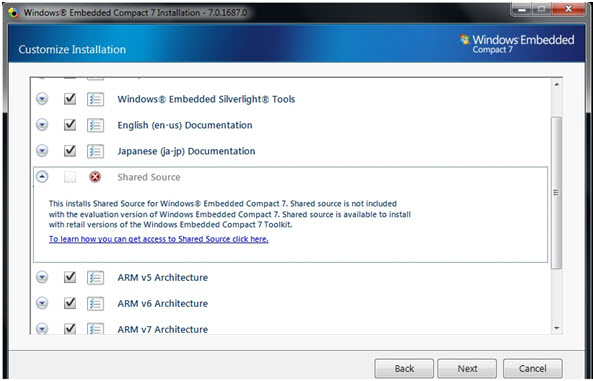Minimize the installer window
The height and width of the screenshot is (381, 593).
[522, 9]
